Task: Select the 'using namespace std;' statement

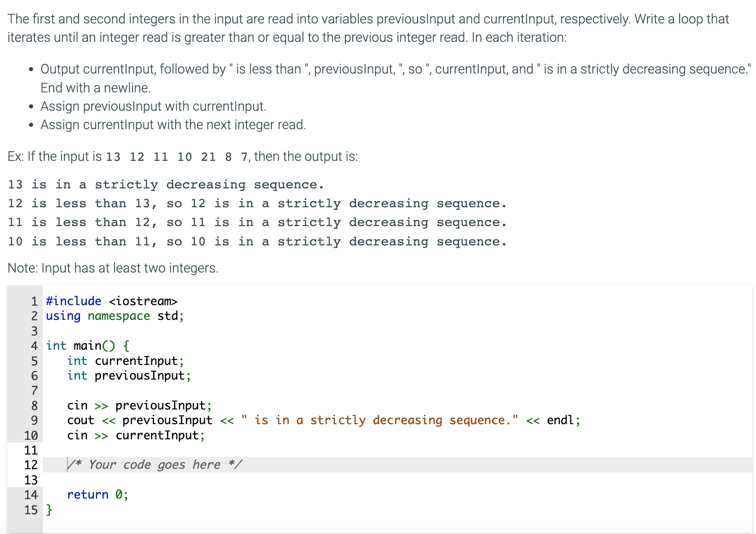Action: (x=114, y=316)
